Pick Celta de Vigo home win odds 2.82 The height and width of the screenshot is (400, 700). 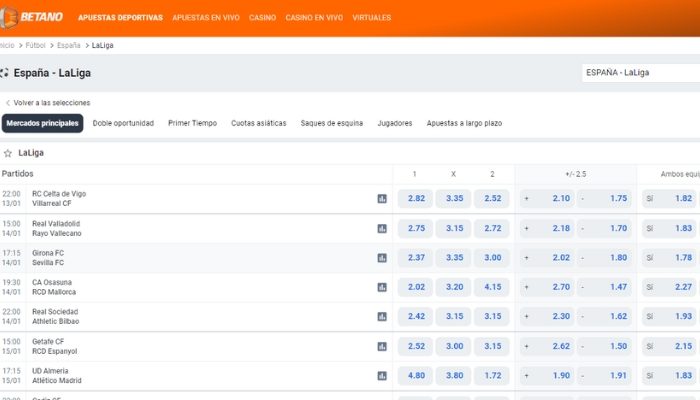(x=417, y=199)
